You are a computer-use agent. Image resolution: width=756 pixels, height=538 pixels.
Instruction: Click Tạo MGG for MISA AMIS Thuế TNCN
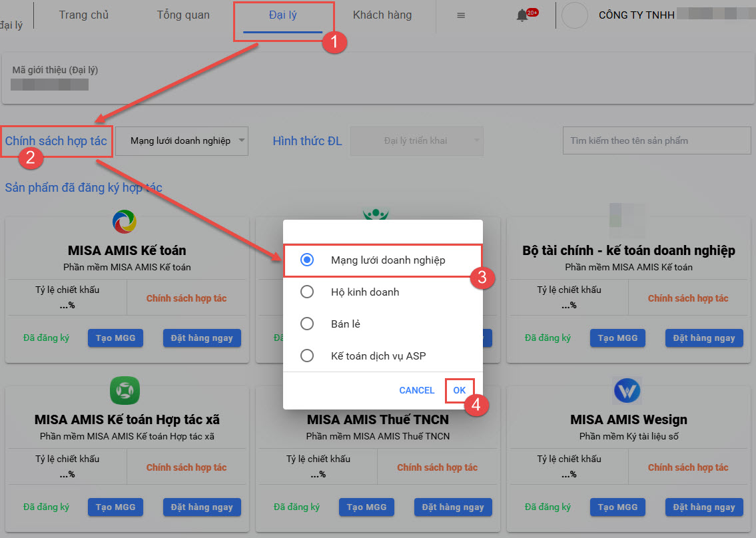click(366, 507)
